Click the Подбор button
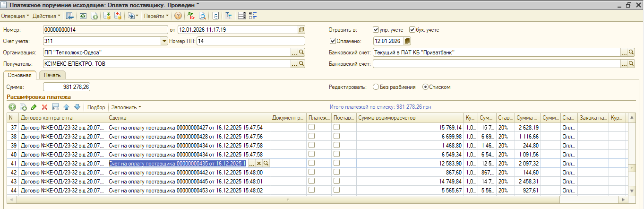Screen dimensions: 644x209 96,107
